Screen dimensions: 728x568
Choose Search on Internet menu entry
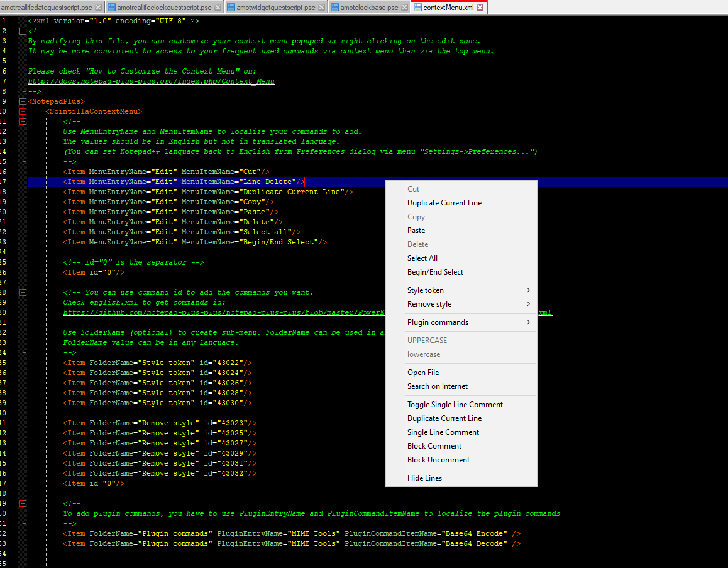[461, 386]
